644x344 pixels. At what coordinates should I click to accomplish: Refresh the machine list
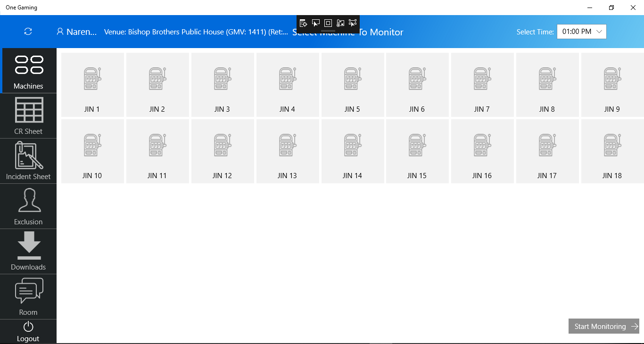[x=28, y=32]
